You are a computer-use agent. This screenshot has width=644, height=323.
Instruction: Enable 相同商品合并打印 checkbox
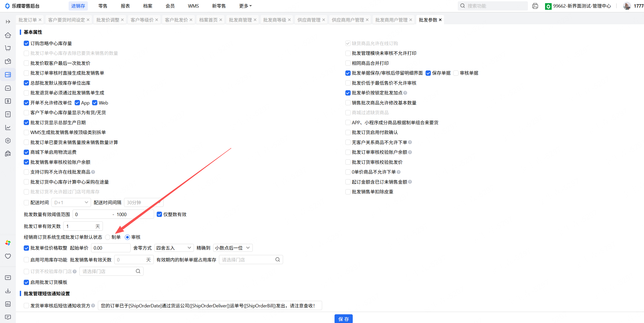pyautogui.click(x=348, y=63)
